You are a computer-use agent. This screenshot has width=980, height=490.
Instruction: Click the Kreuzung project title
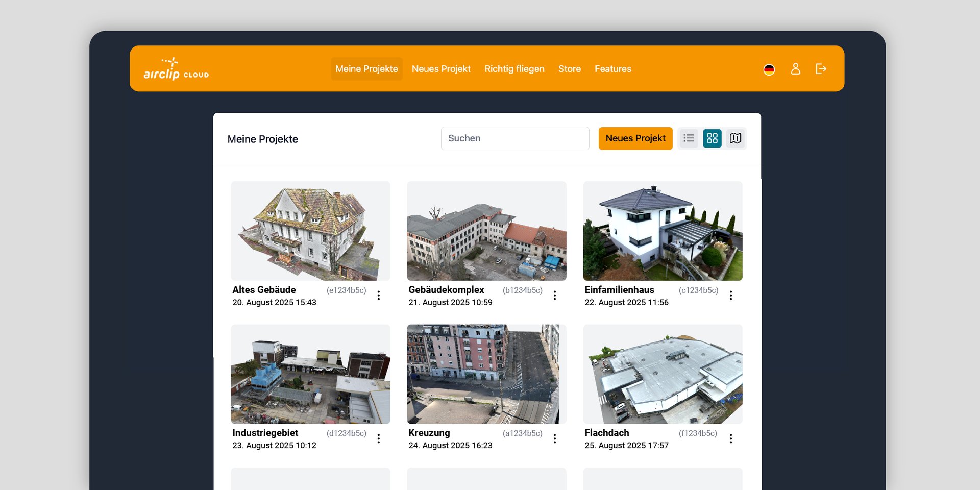coord(429,433)
